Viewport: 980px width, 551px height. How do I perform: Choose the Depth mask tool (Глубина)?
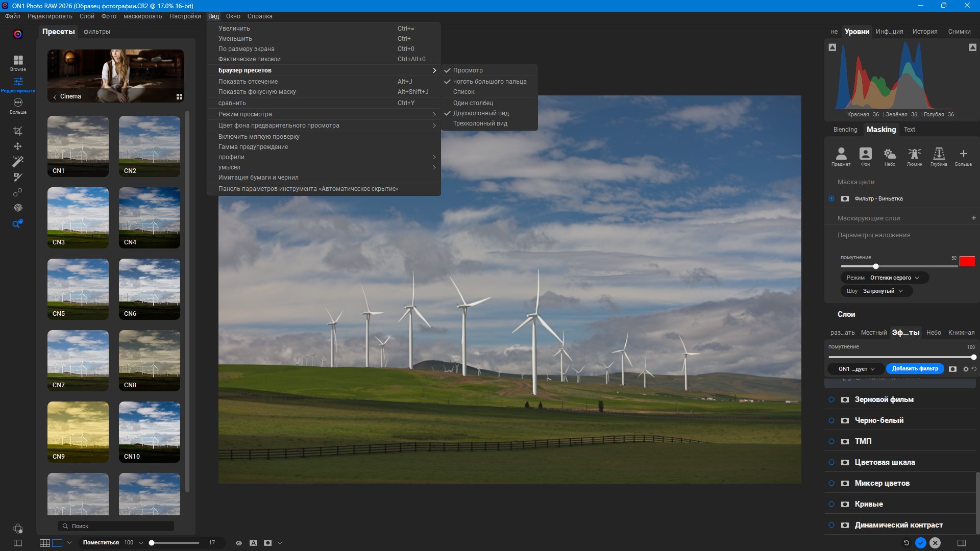click(939, 156)
